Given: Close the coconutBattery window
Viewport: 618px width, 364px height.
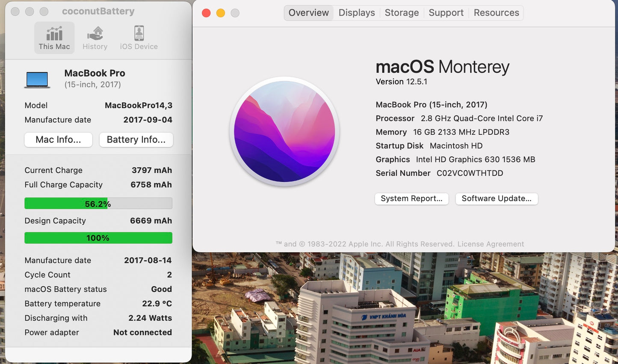Looking at the screenshot, I should [15, 12].
